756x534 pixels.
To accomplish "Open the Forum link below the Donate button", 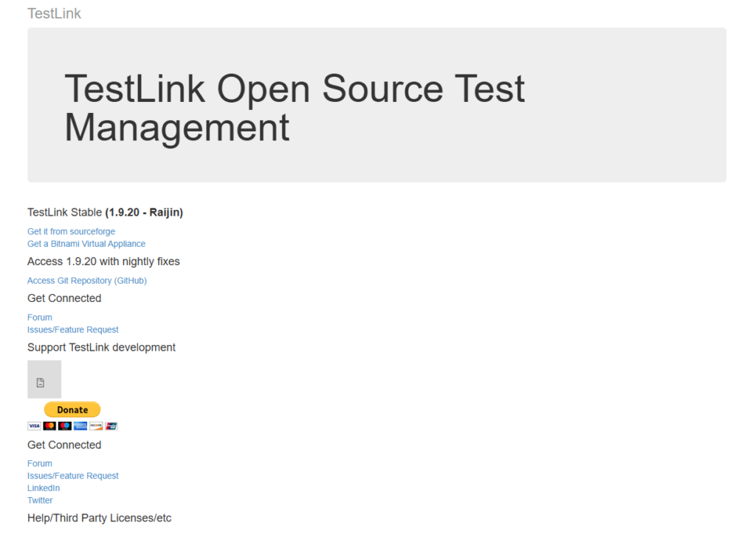I will [x=40, y=464].
